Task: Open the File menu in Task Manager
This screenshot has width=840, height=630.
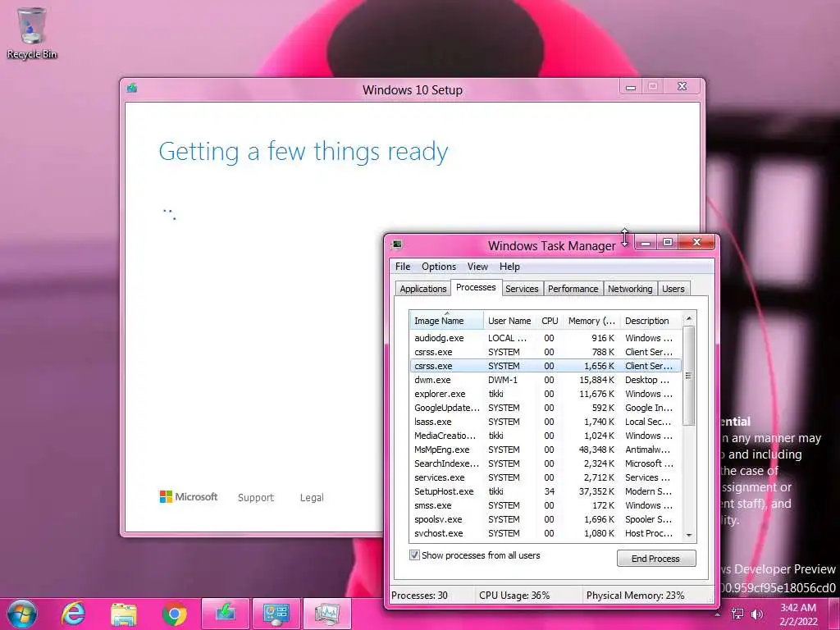Action: pos(403,267)
